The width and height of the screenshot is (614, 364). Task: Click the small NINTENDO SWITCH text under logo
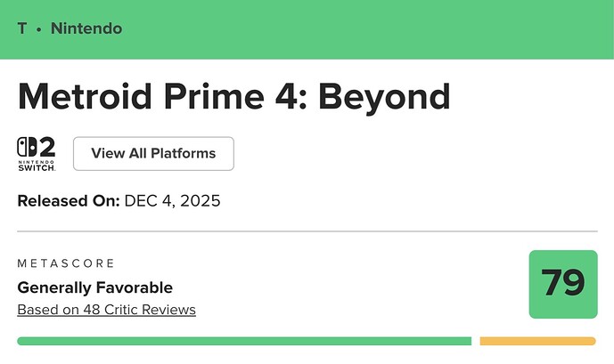tap(37, 166)
